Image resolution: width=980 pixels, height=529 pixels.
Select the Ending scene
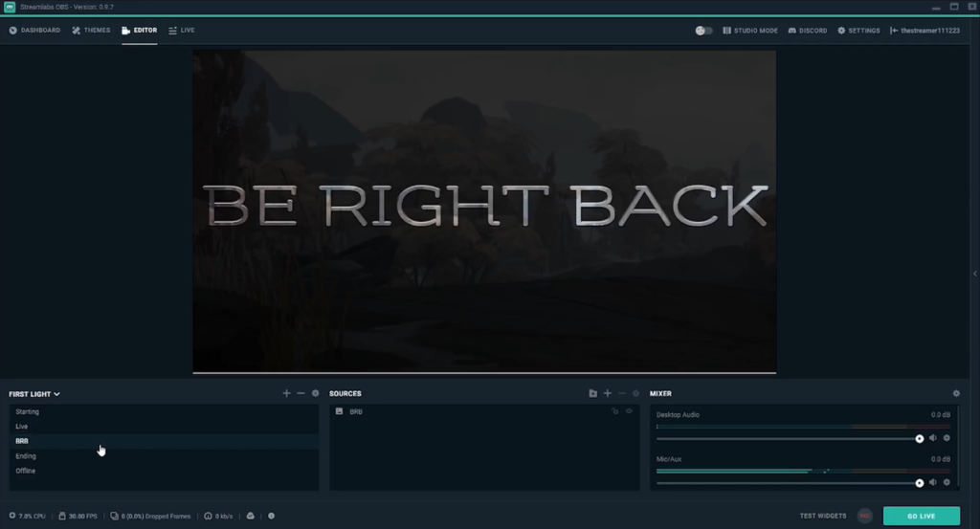[164, 456]
